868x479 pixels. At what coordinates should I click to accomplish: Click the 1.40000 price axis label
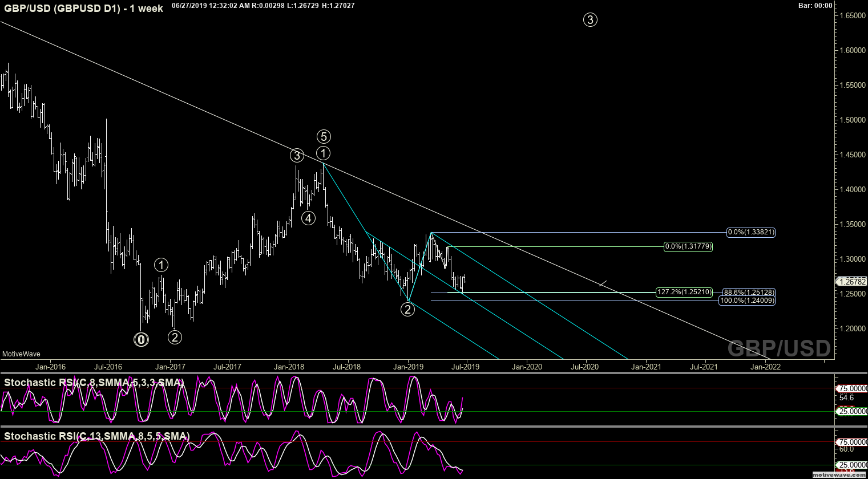[851, 189]
